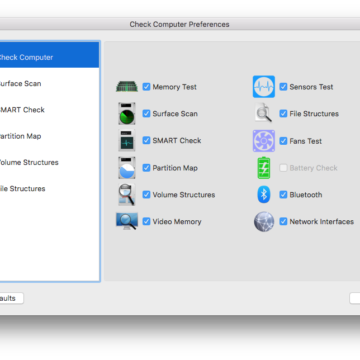Toggle the Partition Map checkbox
This screenshot has width=360, height=360.
pyautogui.click(x=146, y=168)
